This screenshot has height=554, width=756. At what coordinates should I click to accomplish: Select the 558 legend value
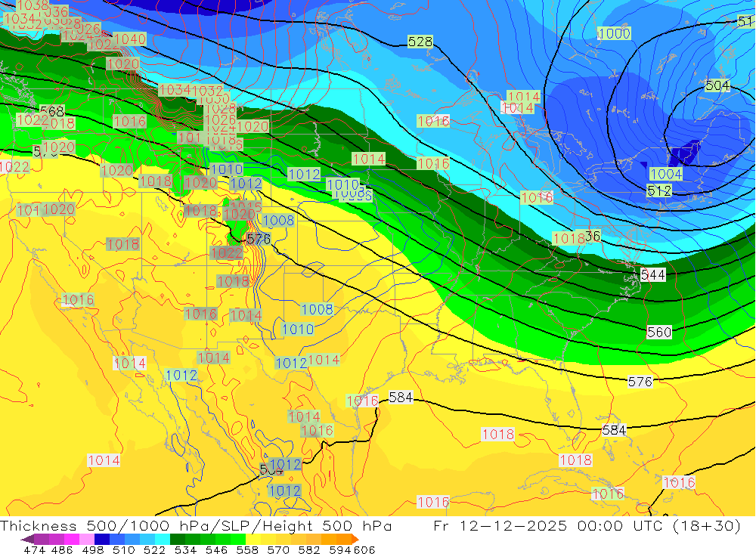(x=247, y=549)
